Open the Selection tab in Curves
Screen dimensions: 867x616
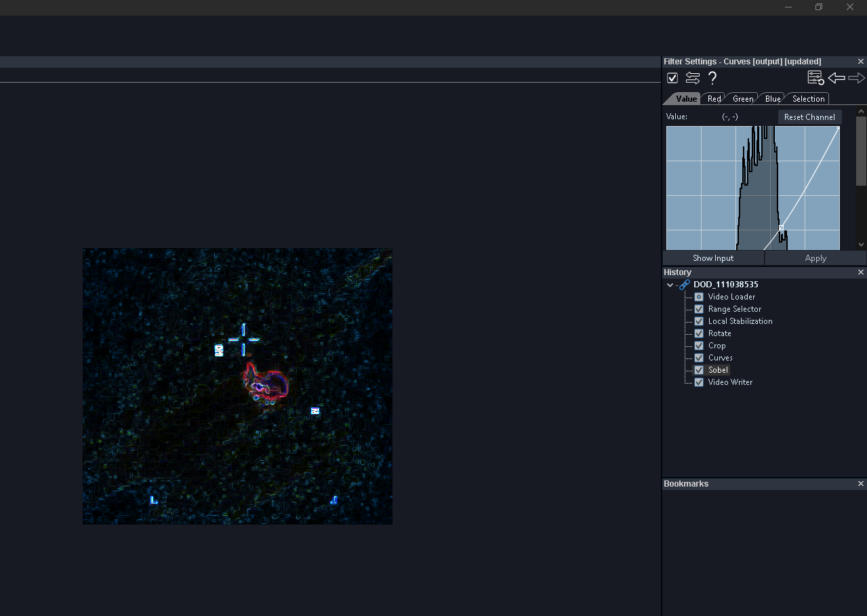click(808, 99)
